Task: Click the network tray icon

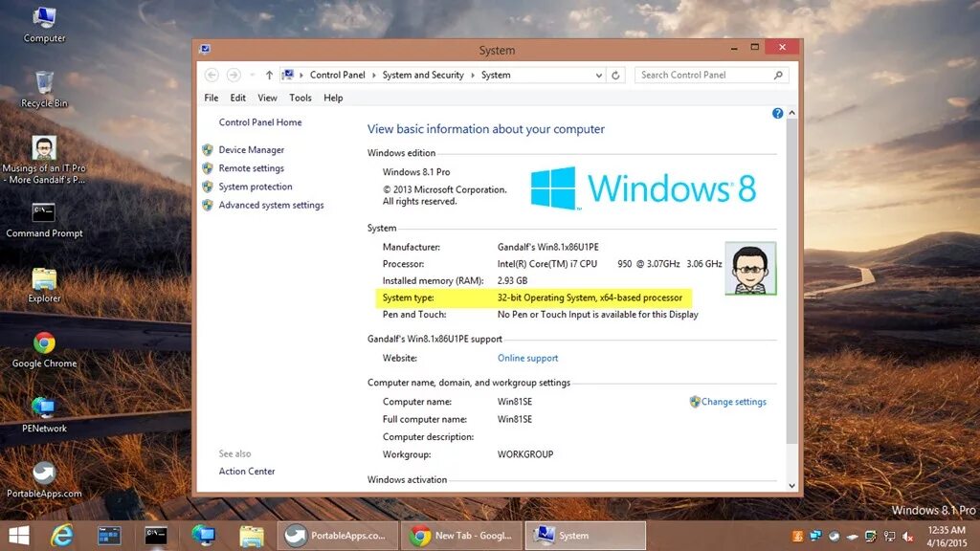Action: (889, 537)
